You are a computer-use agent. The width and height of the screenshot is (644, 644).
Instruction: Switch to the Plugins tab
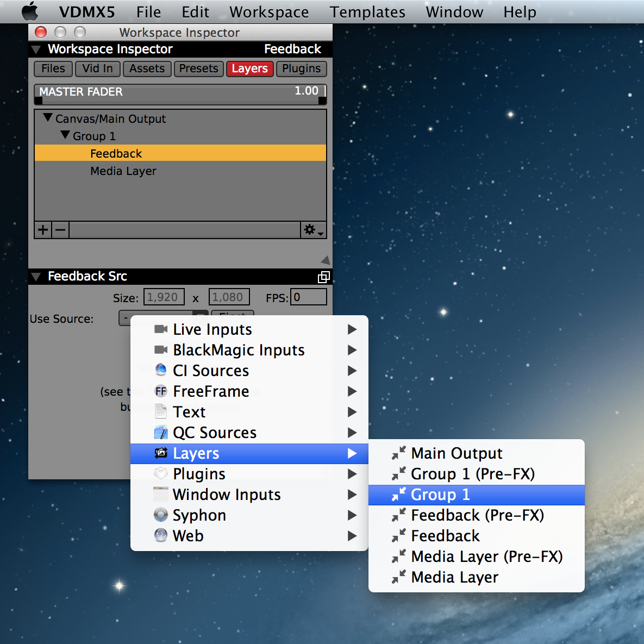coord(301,68)
